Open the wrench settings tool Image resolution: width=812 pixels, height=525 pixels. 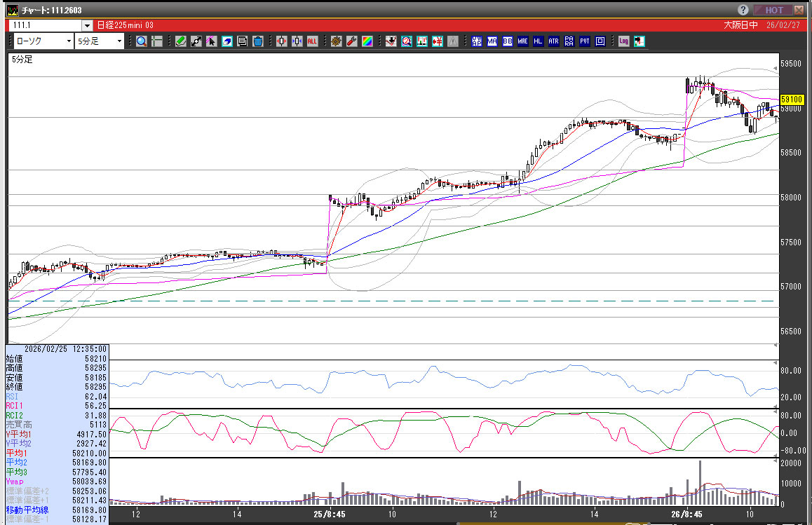coord(351,41)
